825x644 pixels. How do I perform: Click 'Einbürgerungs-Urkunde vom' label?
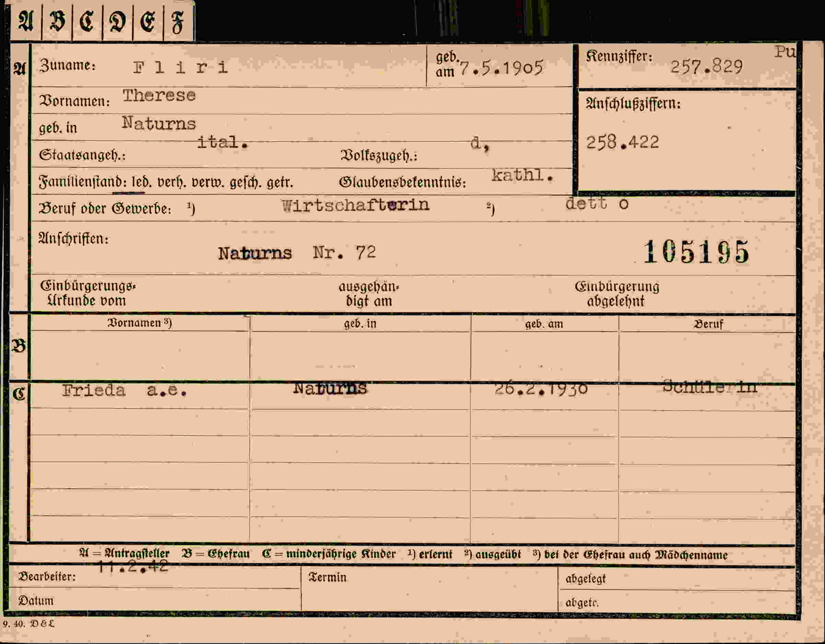tap(88, 293)
